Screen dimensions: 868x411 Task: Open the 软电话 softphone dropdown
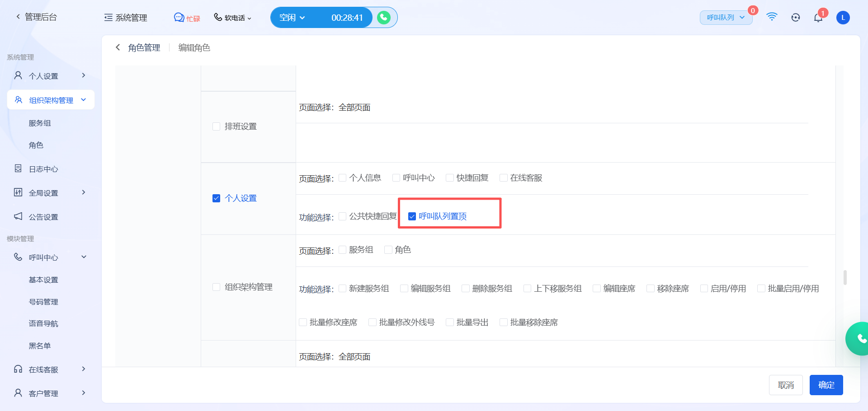pos(233,18)
